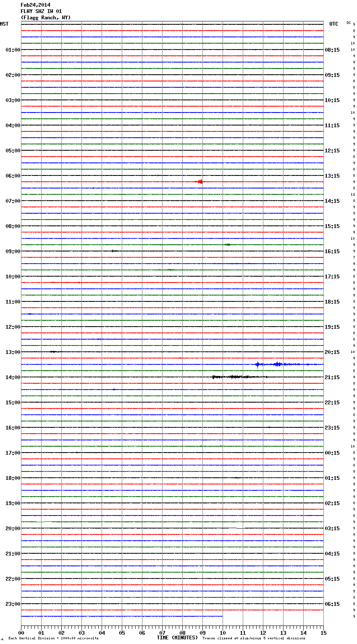
Task: Select the 01:00 MST row label
Action: click(13, 50)
